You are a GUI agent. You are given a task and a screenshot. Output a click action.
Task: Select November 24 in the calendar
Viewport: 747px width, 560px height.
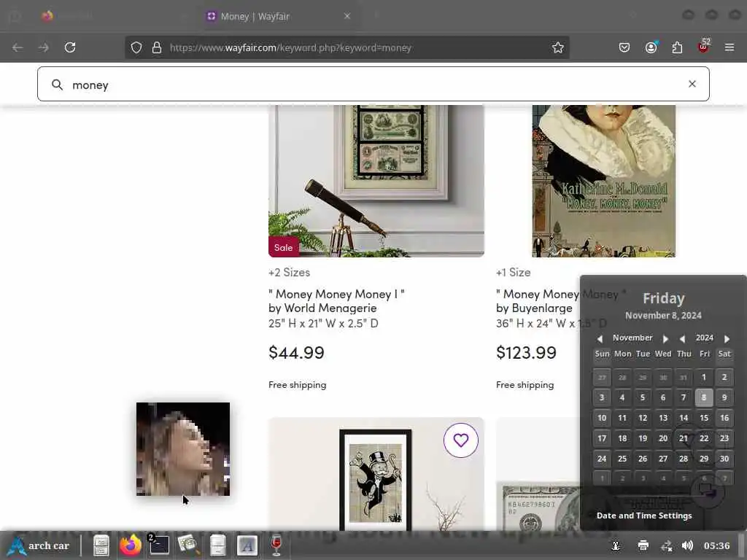tap(602, 459)
